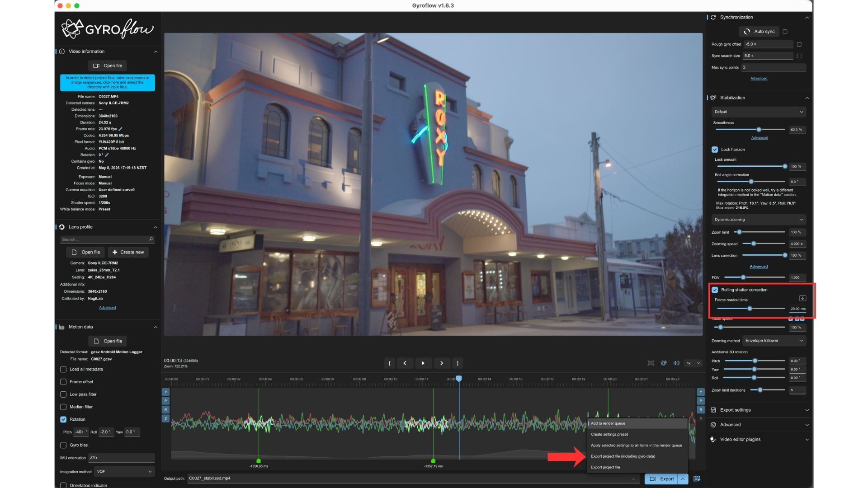The image size is (868, 488).
Task: Uncheck Rolling shutter correction
Action: [x=715, y=290]
